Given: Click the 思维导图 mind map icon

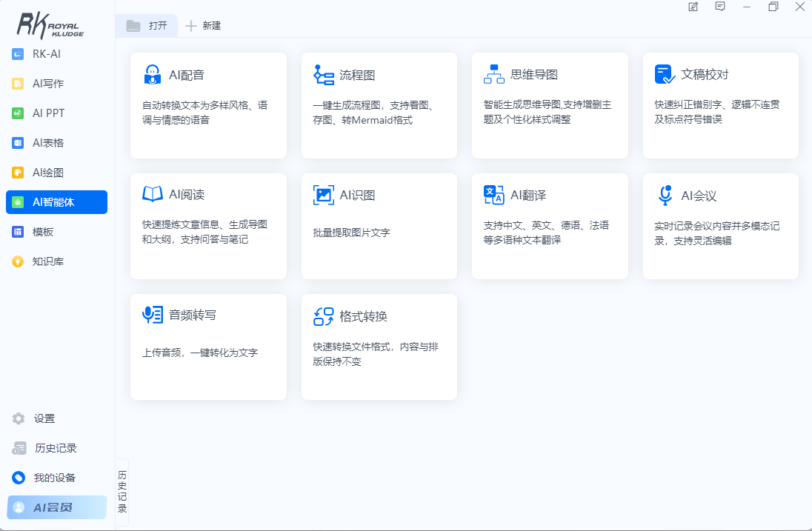Looking at the screenshot, I should [494, 74].
